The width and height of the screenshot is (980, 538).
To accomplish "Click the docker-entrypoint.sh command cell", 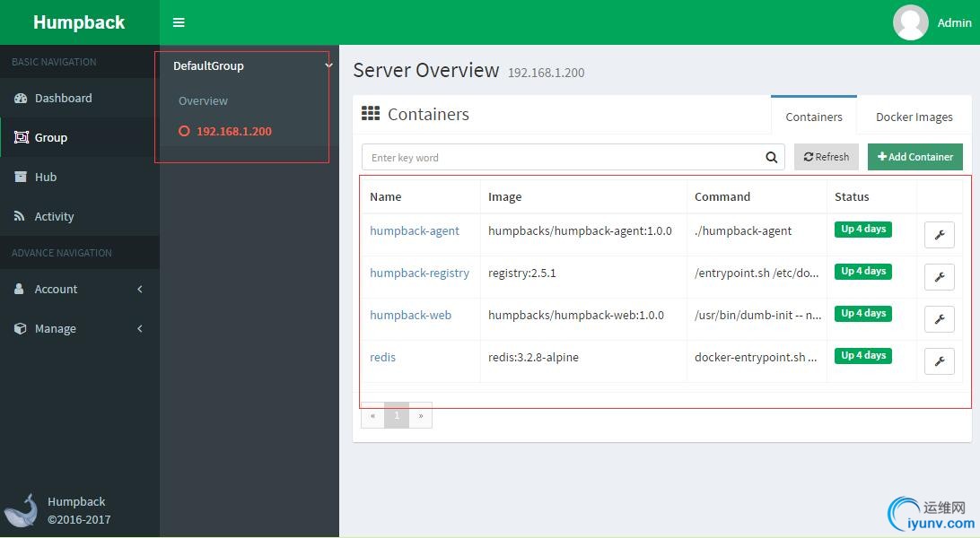I will tap(756, 357).
